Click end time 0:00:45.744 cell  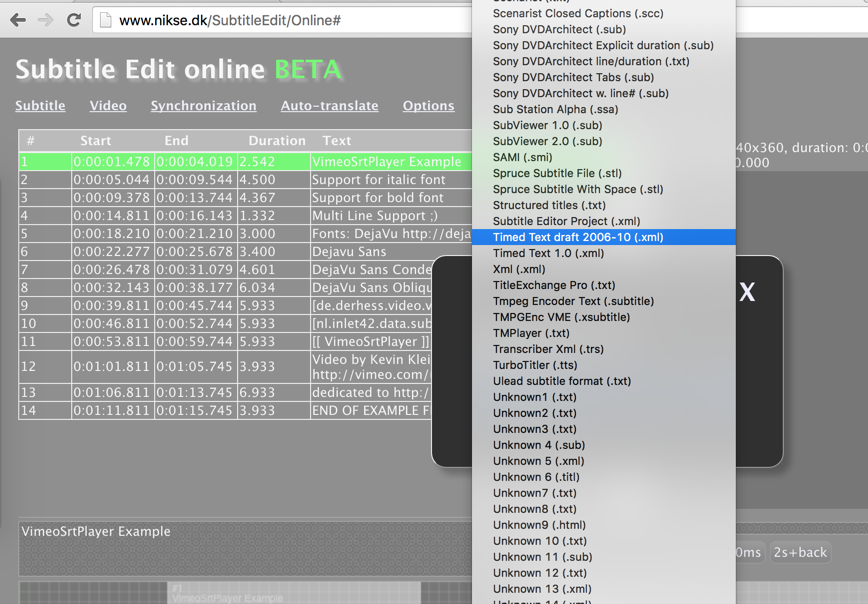196,306
